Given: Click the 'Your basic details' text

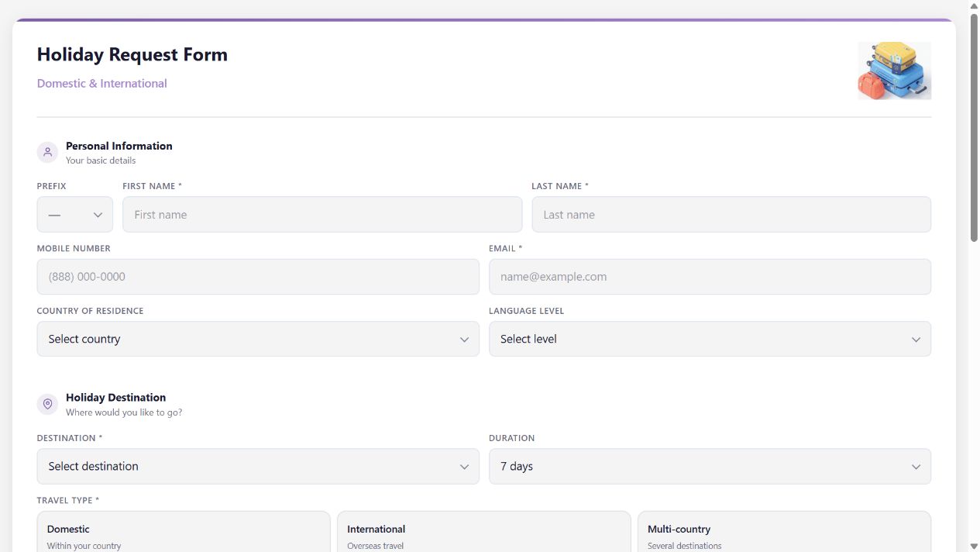Looking at the screenshot, I should [x=101, y=160].
